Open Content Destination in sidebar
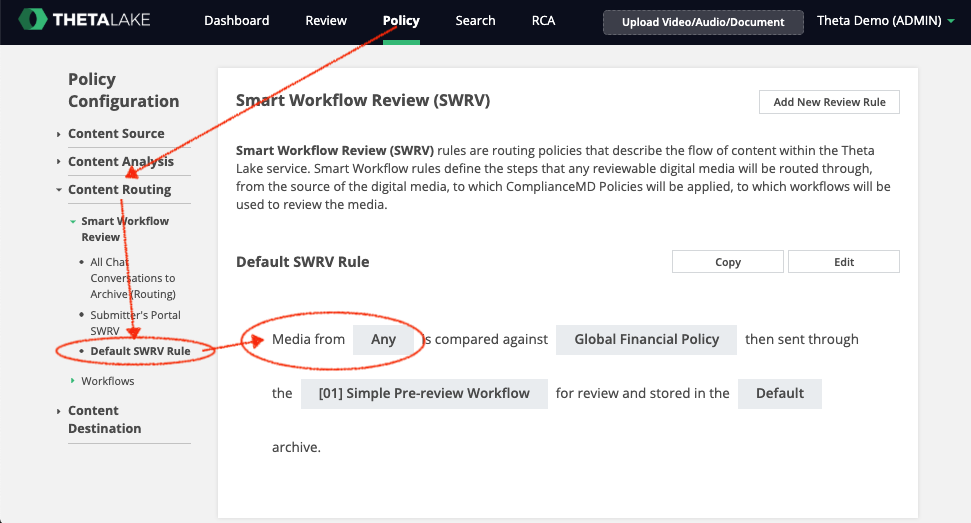 tap(105, 420)
